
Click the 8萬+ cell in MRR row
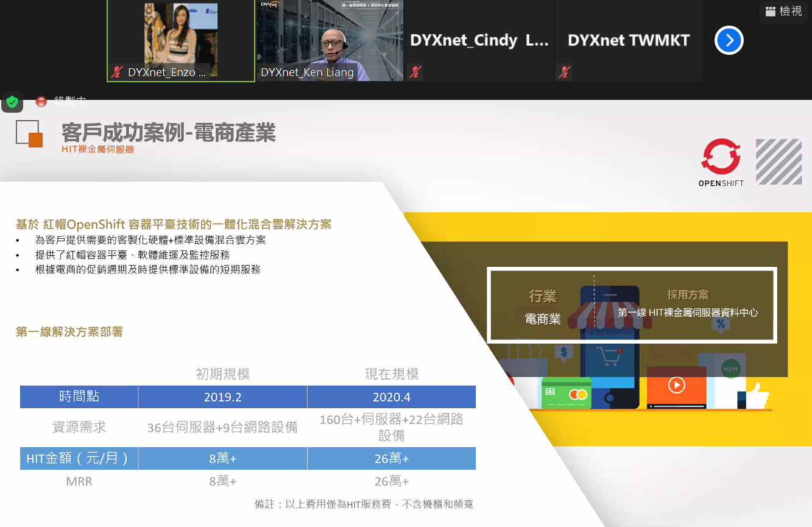tap(222, 481)
